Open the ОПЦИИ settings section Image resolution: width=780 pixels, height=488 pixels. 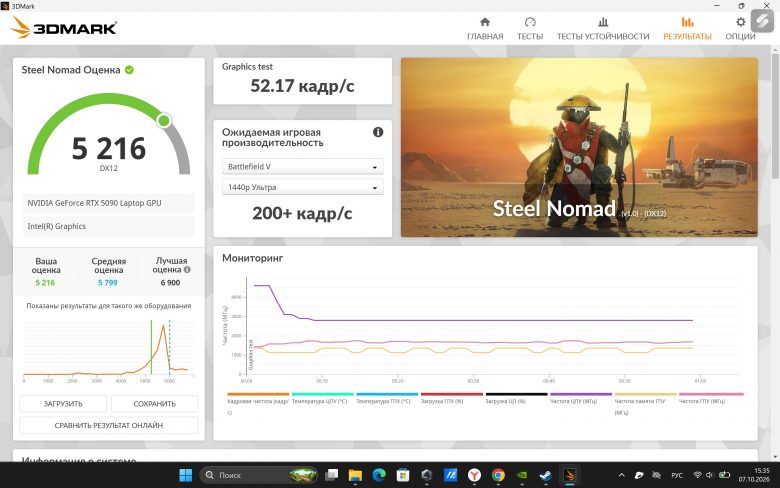740,29
